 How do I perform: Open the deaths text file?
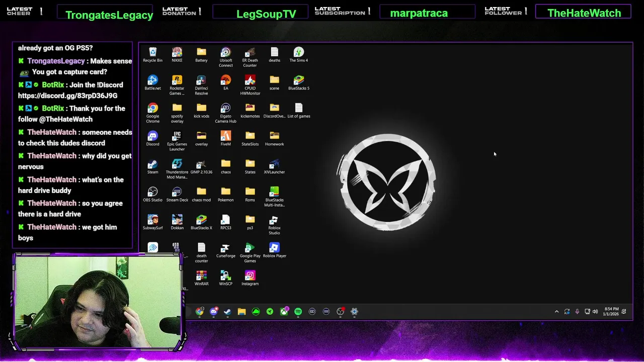click(274, 55)
